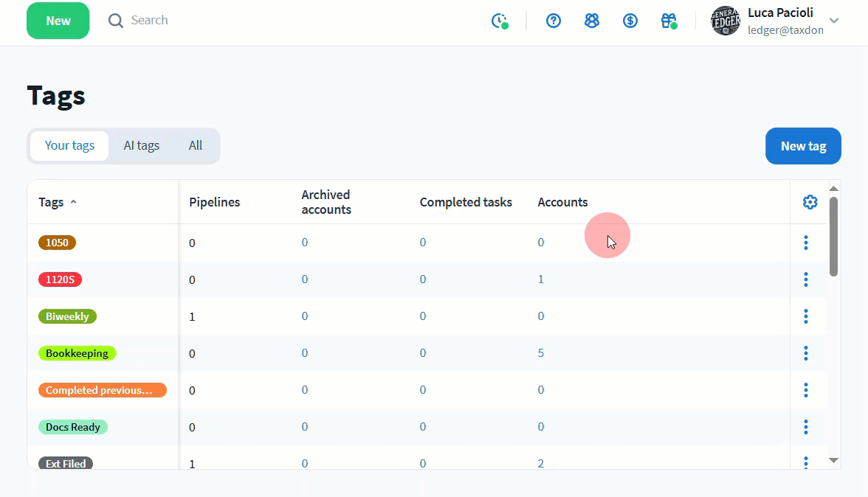Open the three-dot menu for the 1050 tag
The height and width of the screenshot is (497, 868).
coord(806,243)
